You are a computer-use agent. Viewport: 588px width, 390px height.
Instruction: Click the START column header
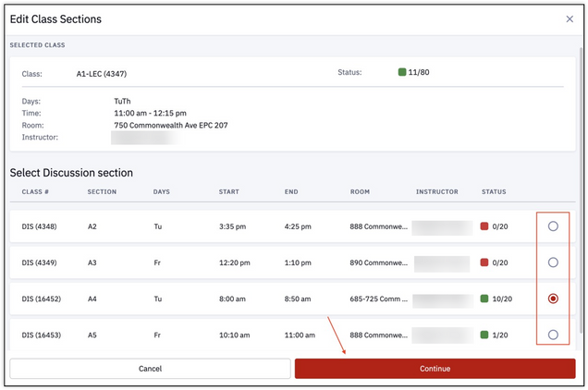coord(228,191)
